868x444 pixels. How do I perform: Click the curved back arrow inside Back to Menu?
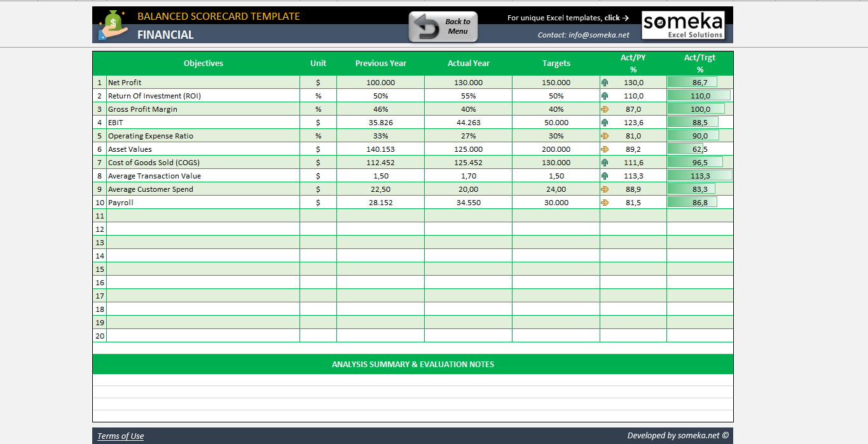[x=426, y=26]
